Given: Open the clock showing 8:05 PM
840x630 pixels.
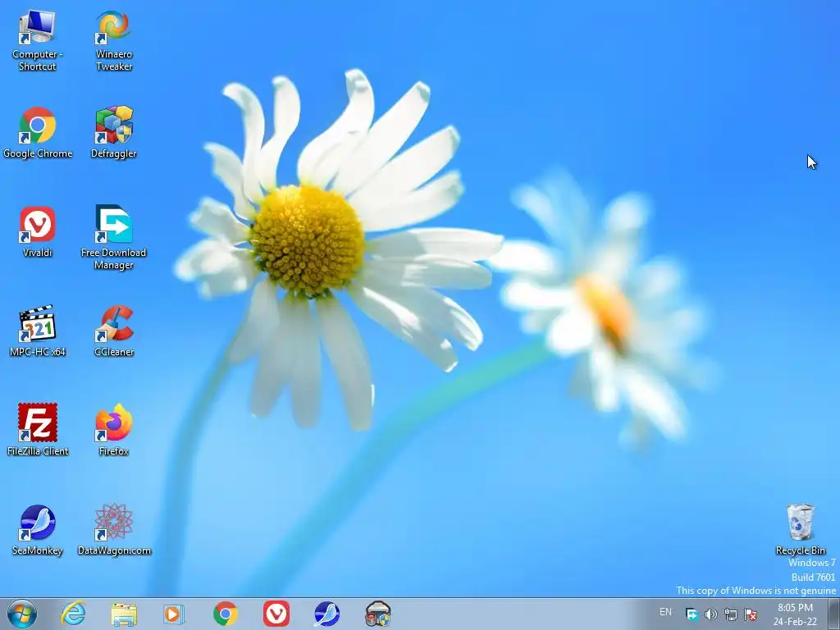Looking at the screenshot, I should coord(795,614).
